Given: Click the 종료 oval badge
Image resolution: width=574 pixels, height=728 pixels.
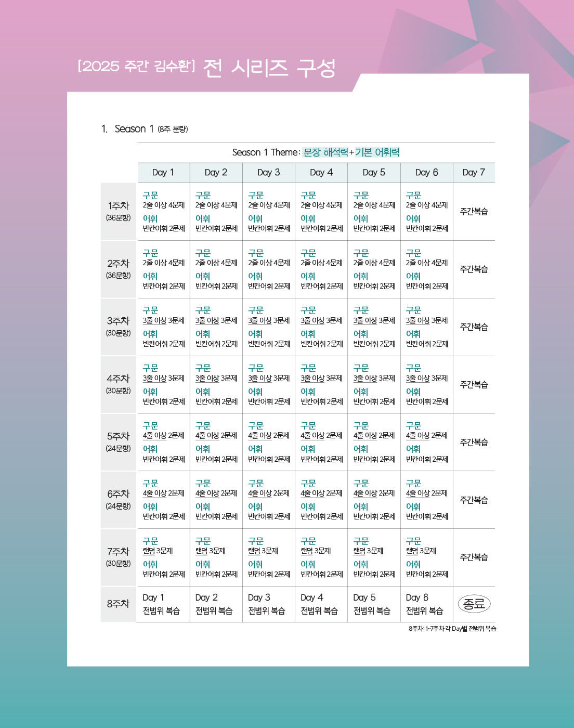Looking at the screenshot, I should point(474,604).
